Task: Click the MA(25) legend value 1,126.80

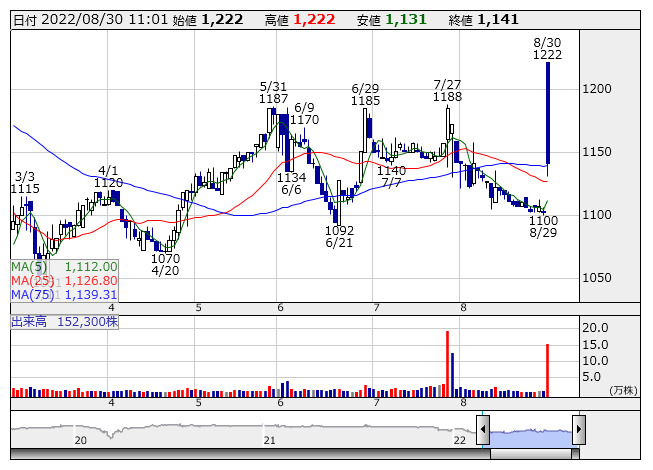Action: (x=91, y=280)
